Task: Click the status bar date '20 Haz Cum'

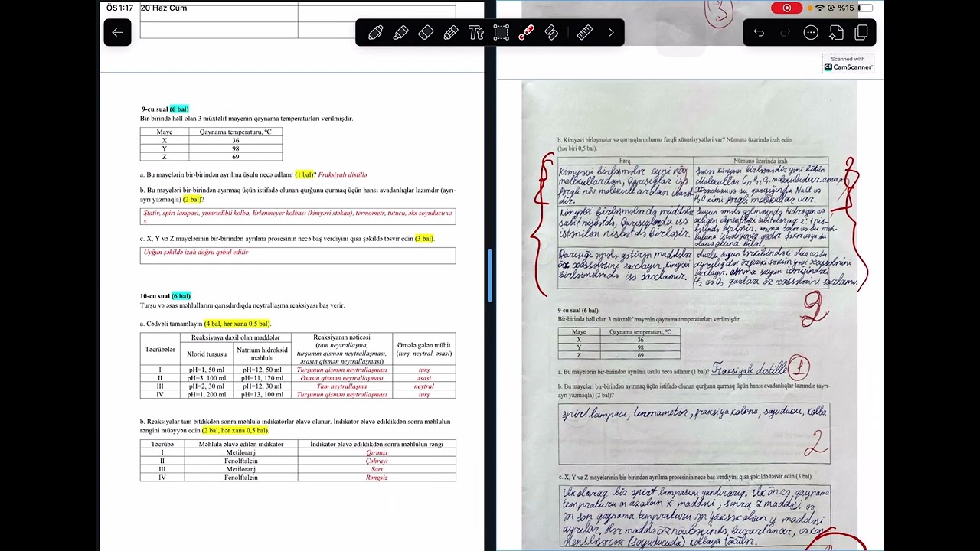Action: 163,8
